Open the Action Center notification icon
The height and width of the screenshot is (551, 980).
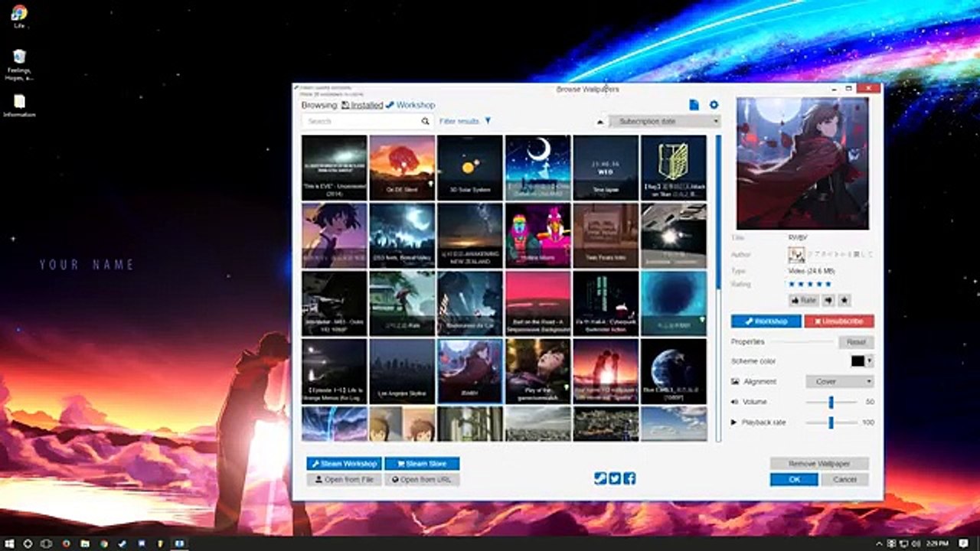[x=964, y=543]
